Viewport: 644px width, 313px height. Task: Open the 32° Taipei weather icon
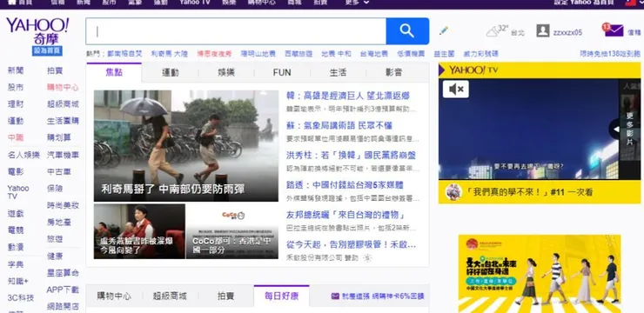pos(492,31)
